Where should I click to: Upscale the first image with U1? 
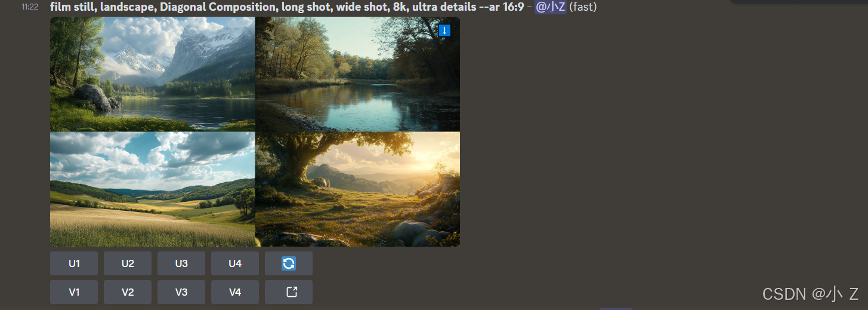pos(74,263)
